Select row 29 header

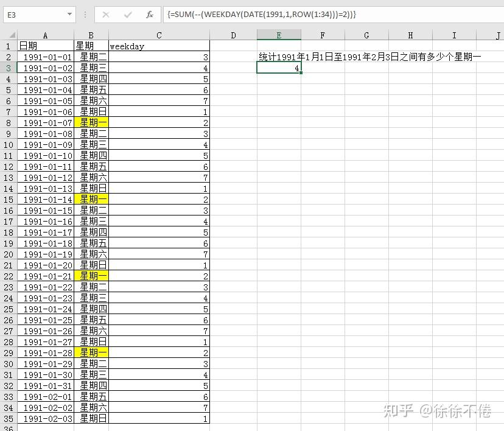9,353
